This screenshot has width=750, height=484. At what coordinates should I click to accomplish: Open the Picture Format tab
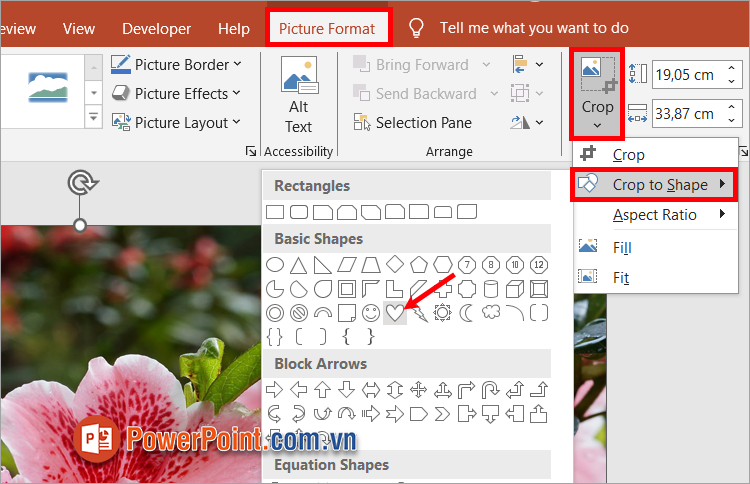tap(327, 29)
